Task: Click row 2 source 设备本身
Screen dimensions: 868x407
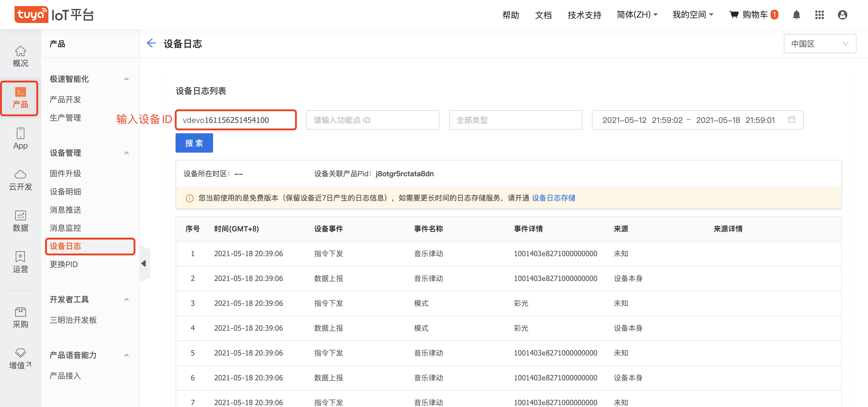Action: 628,279
